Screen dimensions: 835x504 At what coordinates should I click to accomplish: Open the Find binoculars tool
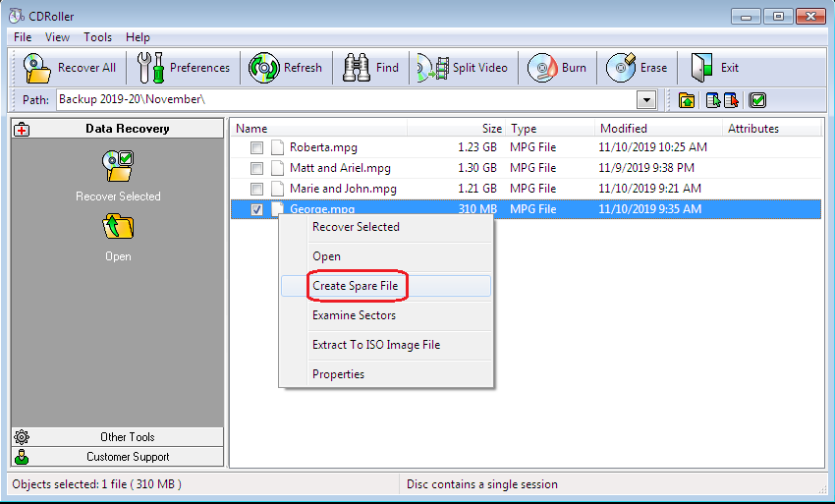point(370,68)
